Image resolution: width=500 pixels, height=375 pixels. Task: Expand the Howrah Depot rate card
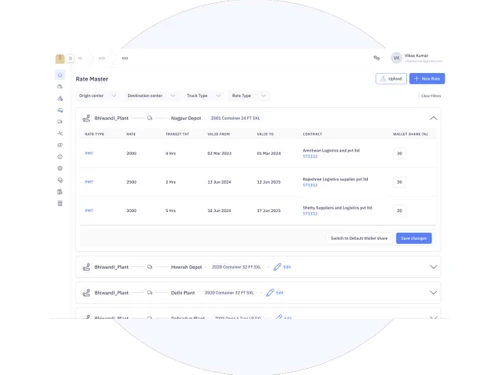433,267
